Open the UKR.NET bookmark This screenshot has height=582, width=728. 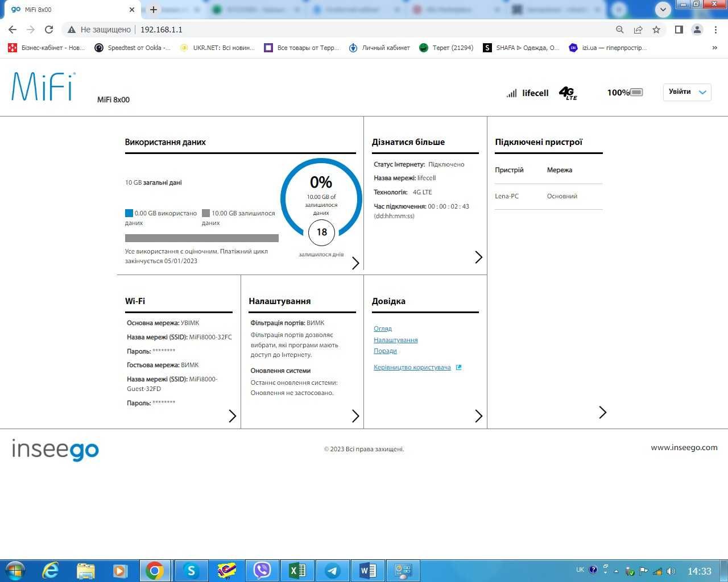(217, 48)
